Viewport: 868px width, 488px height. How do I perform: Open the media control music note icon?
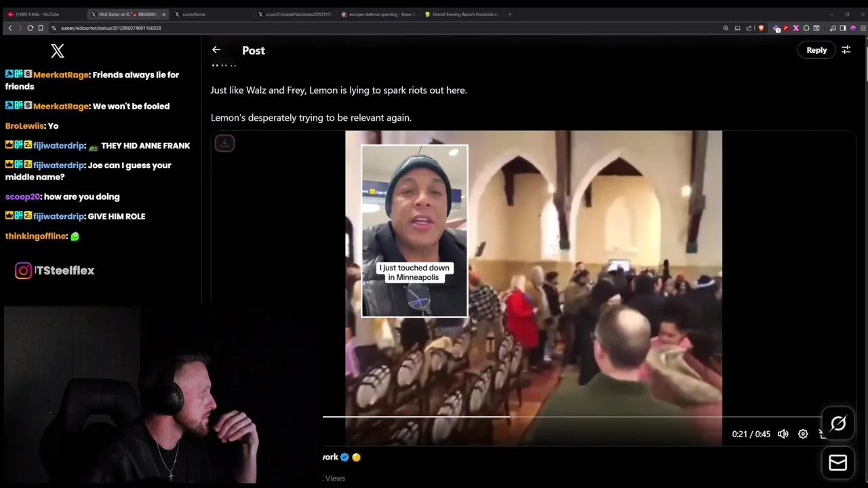pyautogui.click(x=832, y=28)
